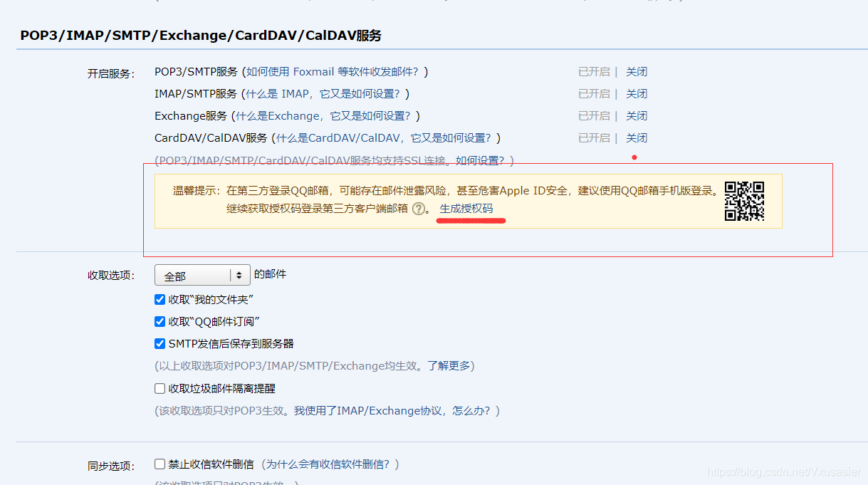Click the 开启服务 label
The image size is (868, 485).
pos(110,73)
